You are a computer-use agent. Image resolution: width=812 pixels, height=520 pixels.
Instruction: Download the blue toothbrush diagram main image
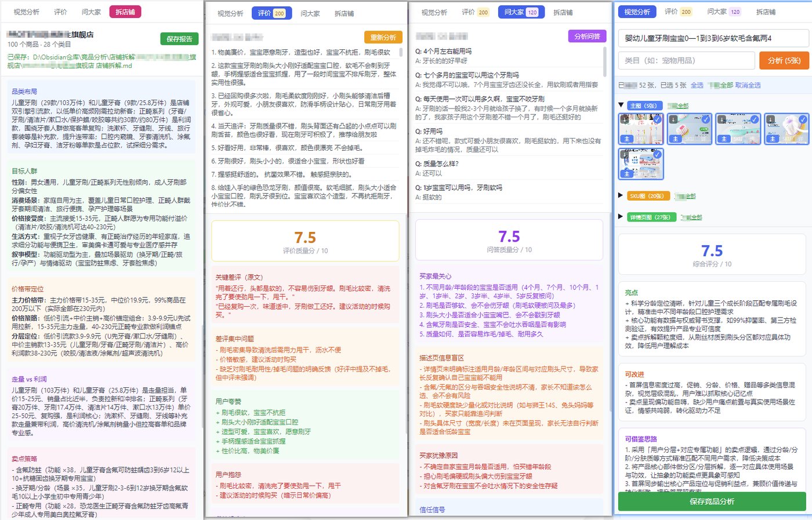coord(625,154)
